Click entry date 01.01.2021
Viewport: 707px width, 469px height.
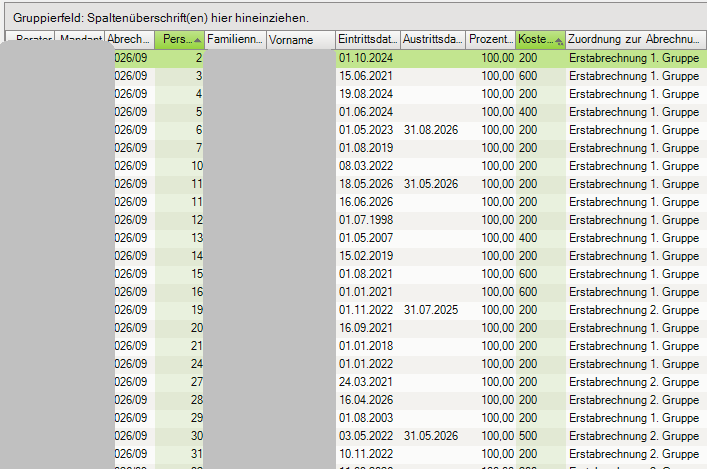[366, 292]
